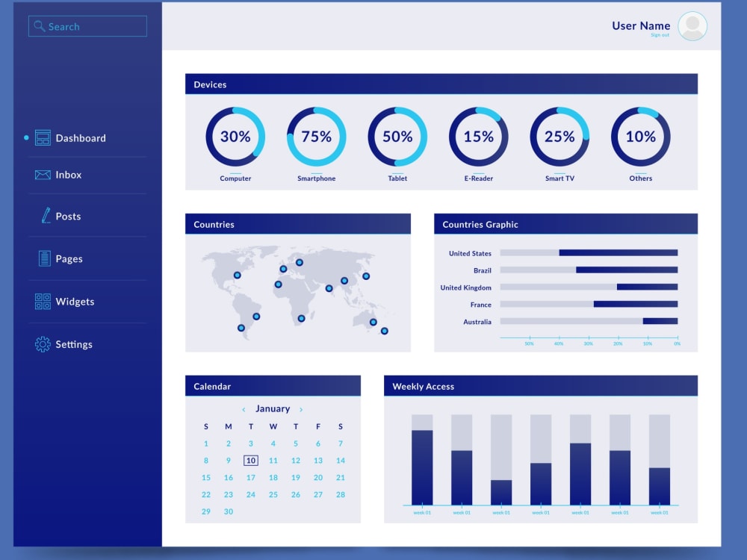The height and width of the screenshot is (560, 747).
Task: Select the E-Reader 15% donut chart
Action: (x=478, y=137)
